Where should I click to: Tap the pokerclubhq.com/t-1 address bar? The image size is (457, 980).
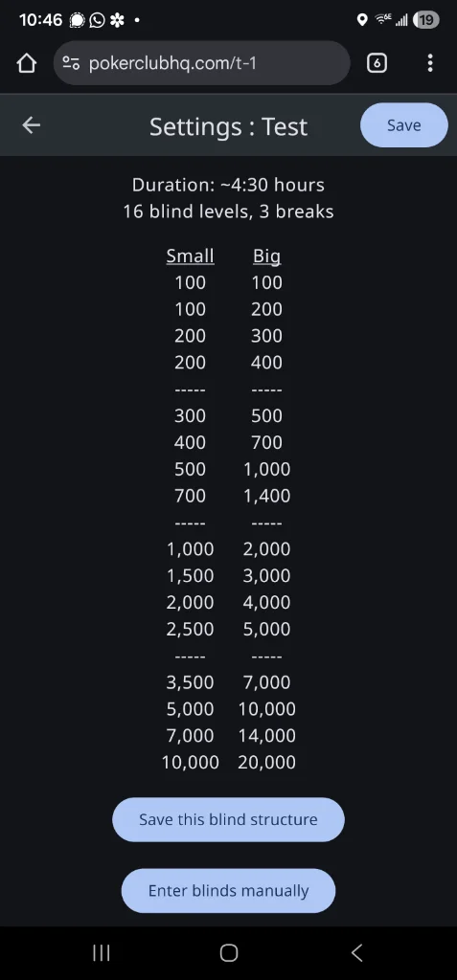coord(201,63)
